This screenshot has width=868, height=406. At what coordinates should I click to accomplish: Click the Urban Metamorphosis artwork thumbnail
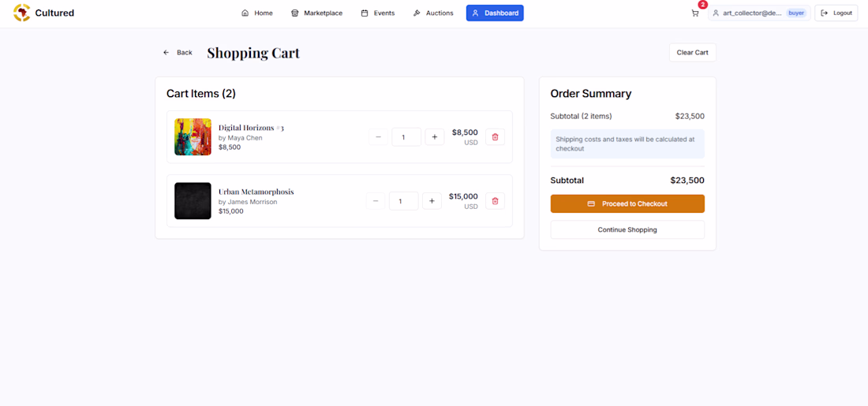point(193,201)
